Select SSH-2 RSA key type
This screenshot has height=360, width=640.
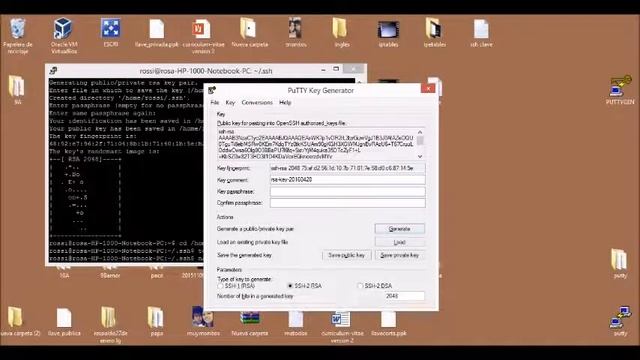click(x=290, y=286)
